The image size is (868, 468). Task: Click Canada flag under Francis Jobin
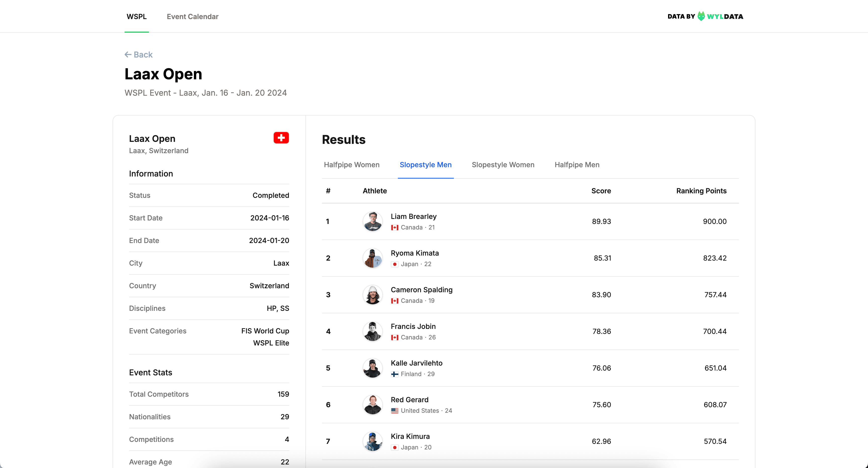click(x=395, y=337)
